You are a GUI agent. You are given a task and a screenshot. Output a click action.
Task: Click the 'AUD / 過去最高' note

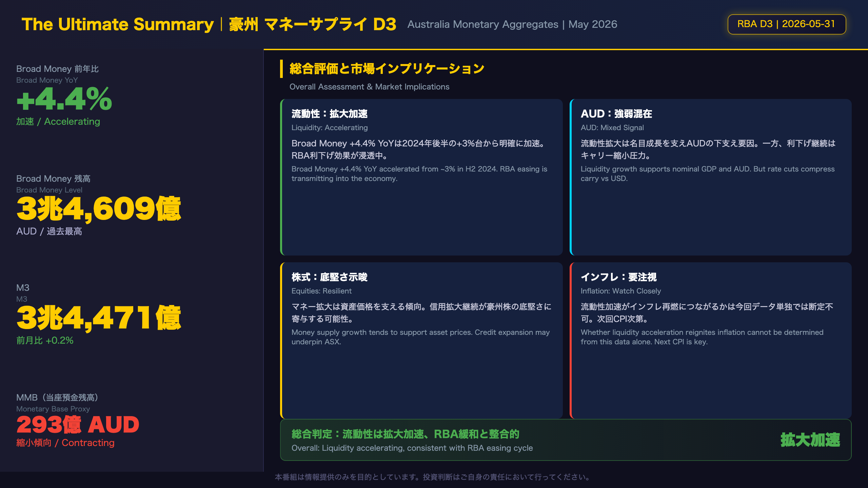pos(49,231)
